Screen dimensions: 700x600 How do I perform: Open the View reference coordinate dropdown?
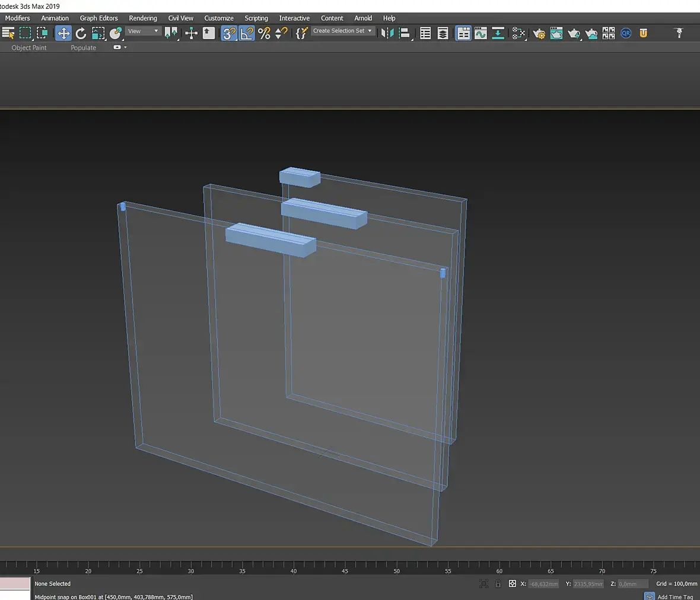coord(144,31)
